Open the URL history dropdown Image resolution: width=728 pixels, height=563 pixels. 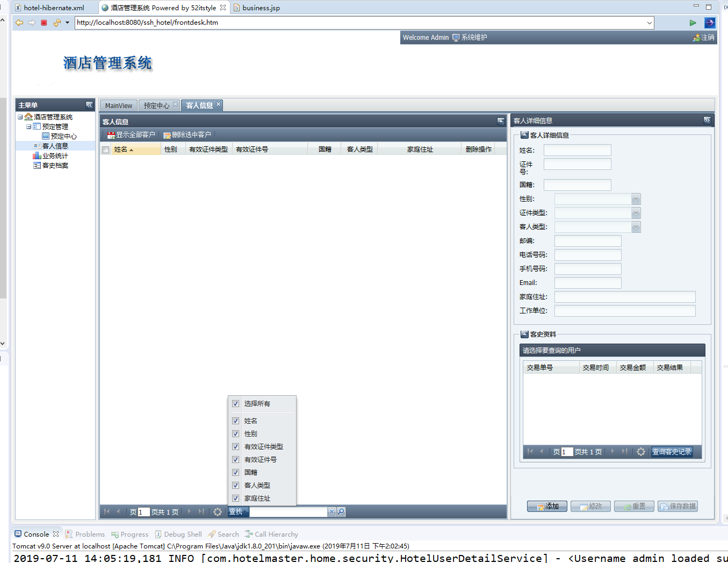coord(650,23)
